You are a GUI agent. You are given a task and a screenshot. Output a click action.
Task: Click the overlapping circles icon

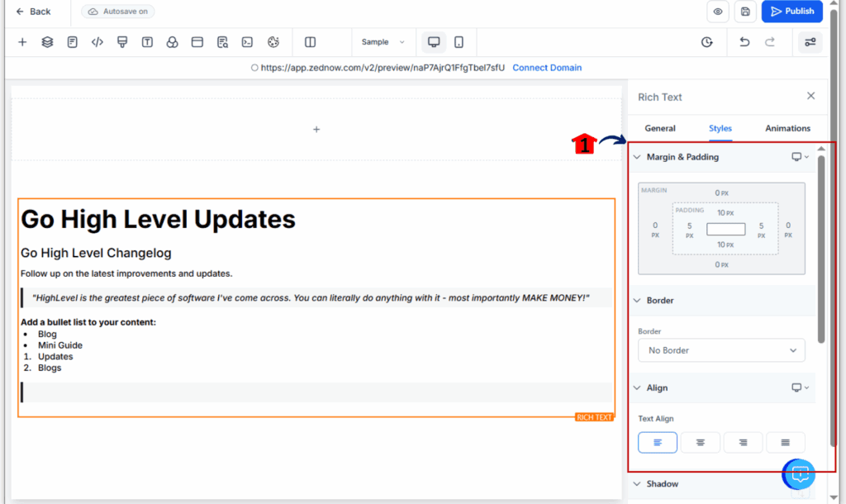(x=172, y=42)
